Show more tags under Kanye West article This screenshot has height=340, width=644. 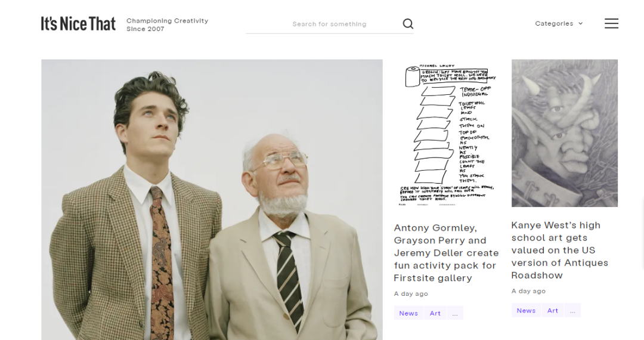click(572, 310)
